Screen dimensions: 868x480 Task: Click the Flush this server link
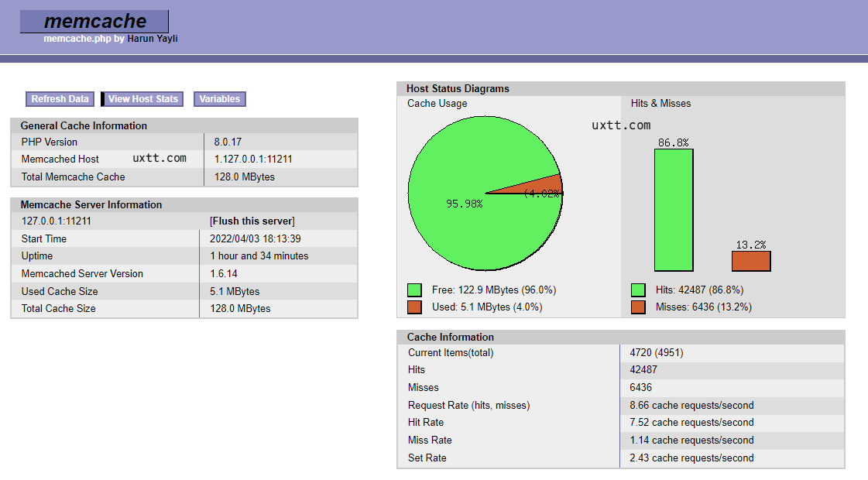pos(252,221)
